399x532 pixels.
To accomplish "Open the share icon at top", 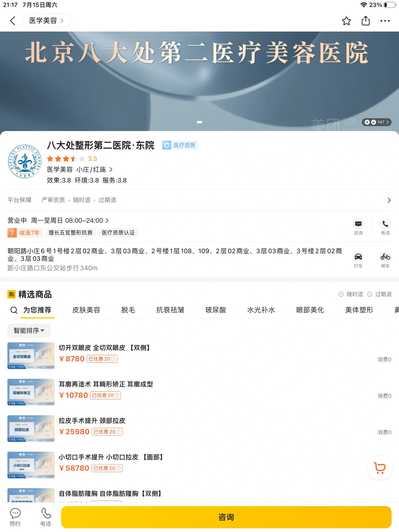I will (x=366, y=21).
